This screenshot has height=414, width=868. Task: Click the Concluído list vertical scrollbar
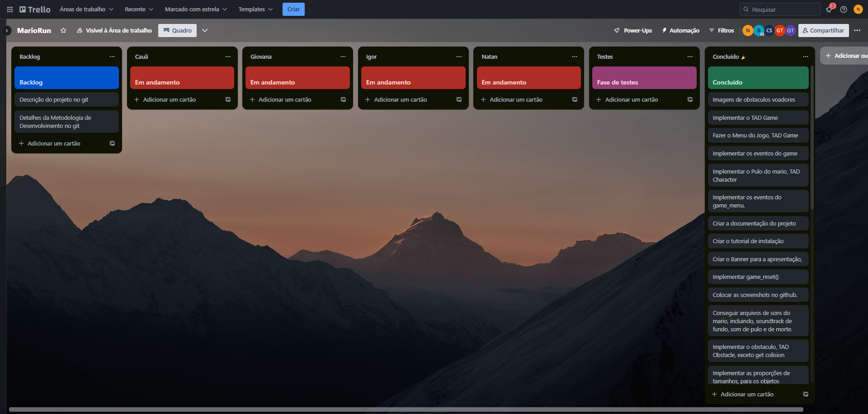point(812,137)
